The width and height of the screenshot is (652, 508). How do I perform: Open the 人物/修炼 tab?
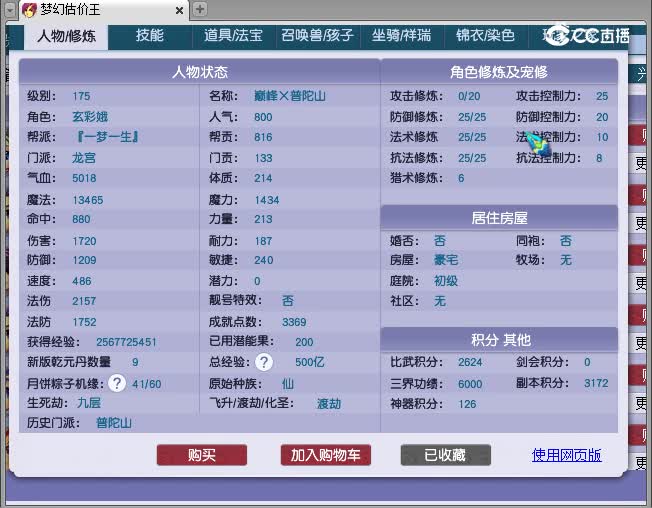(x=67, y=36)
